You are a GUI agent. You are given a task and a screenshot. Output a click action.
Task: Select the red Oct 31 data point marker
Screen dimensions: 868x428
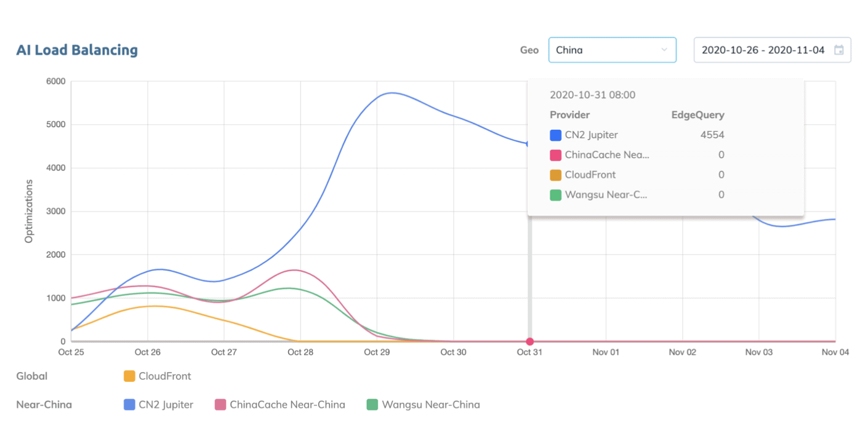click(x=529, y=341)
